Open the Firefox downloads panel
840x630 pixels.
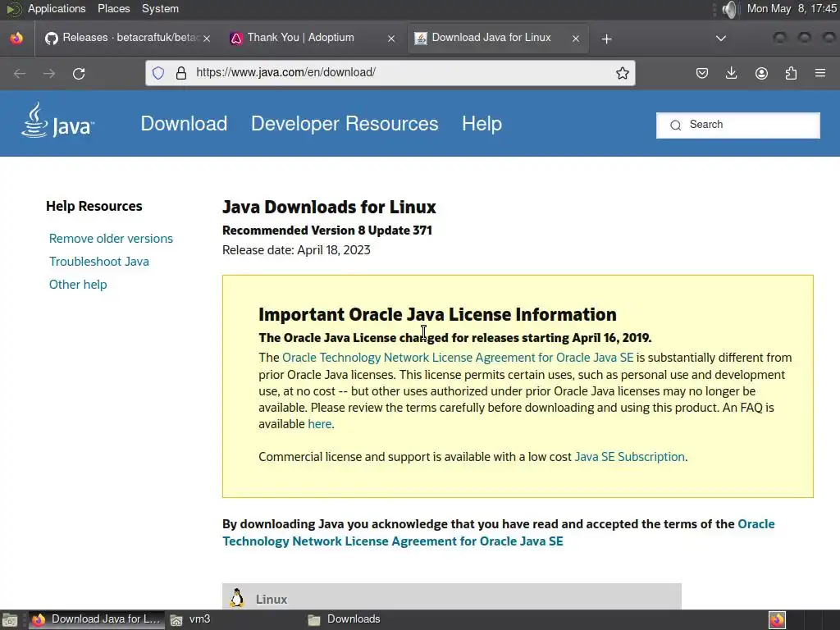point(731,73)
